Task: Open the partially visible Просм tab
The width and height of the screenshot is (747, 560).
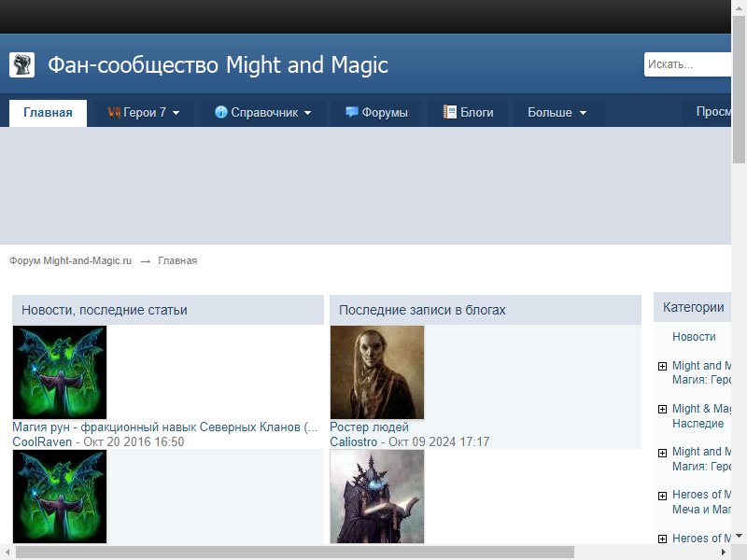Action: pyautogui.click(x=708, y=112)
